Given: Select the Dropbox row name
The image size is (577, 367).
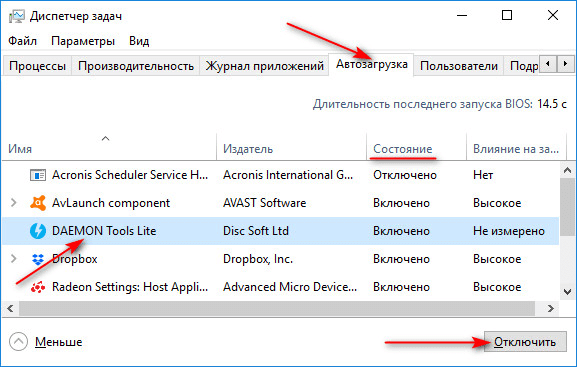Looking at the screenshot, I should coord(75,259).
